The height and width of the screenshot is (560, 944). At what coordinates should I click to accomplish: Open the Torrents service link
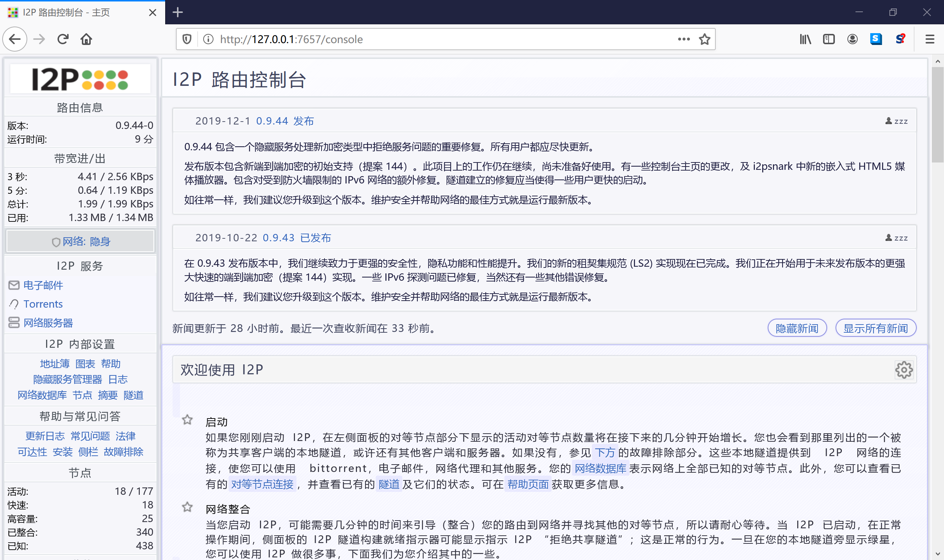pyautogui.click(x=43, y=304)
